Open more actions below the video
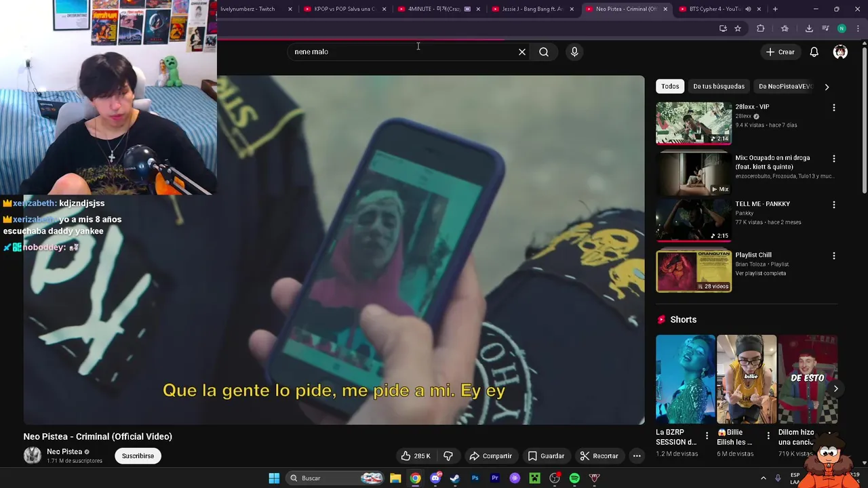 637,456
